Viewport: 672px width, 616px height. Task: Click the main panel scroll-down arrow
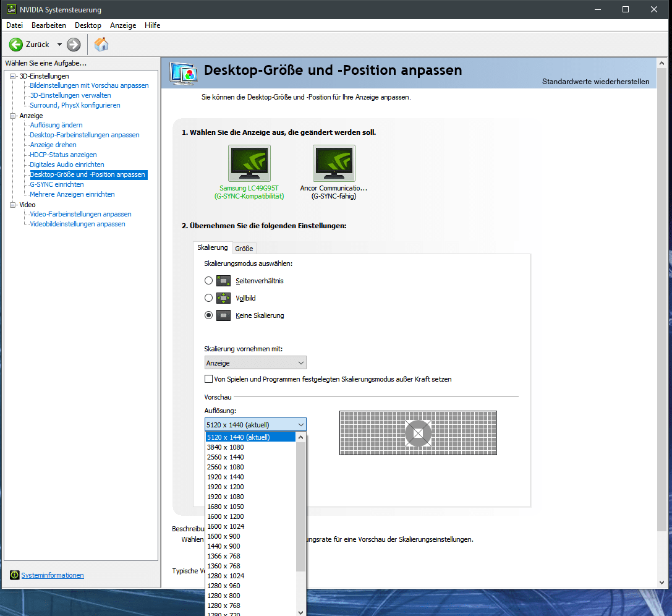(661, 582)
